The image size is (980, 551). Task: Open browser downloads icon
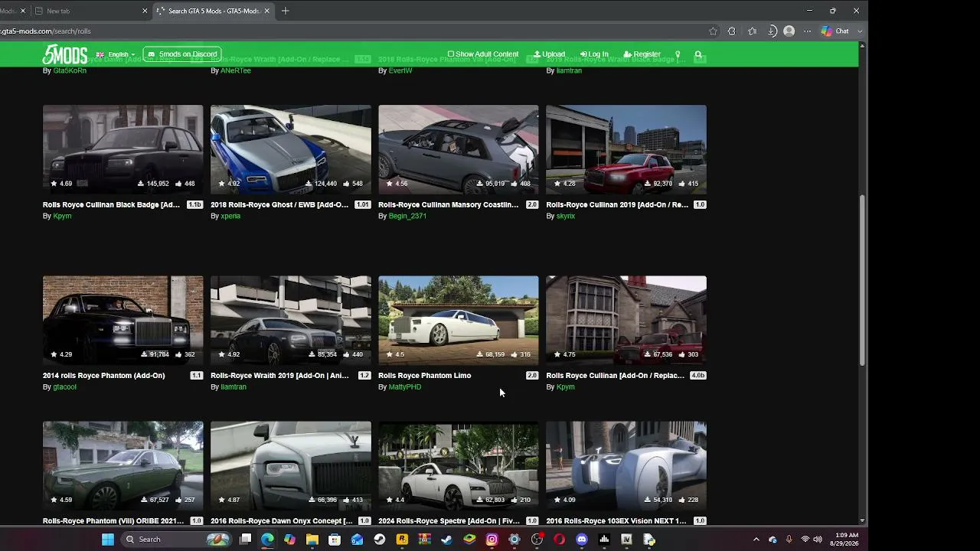772,31
